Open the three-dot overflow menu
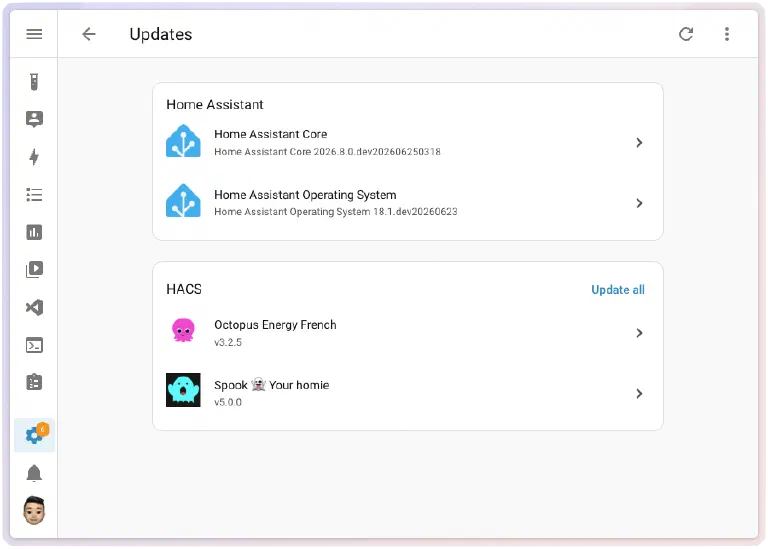768x549 pixels. pyautogui.click(x=727, y=34)
